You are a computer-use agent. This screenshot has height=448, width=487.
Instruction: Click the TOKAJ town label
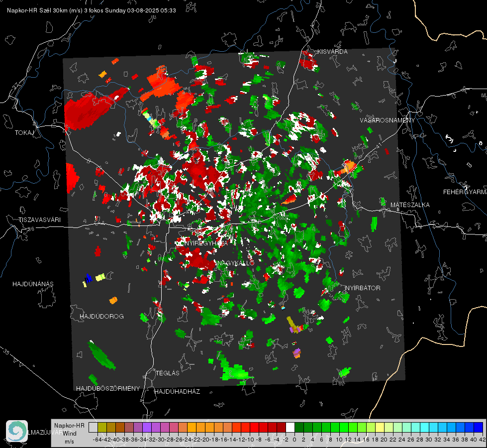pyautogui.click(x=24, y=133)
